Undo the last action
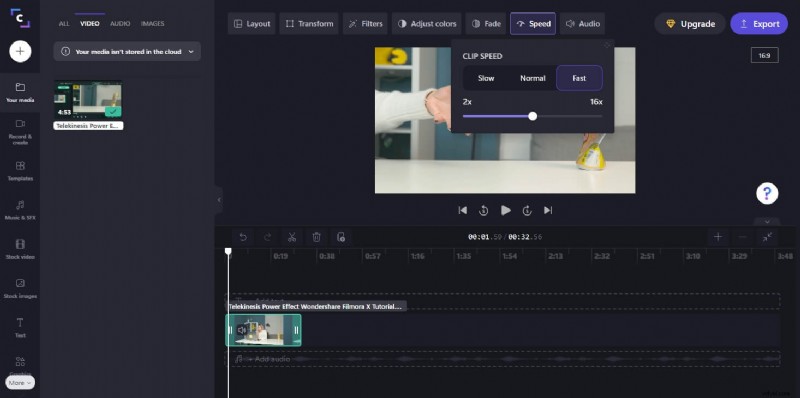The width and height of the screenshot is (800, 398). coord(243,237)
